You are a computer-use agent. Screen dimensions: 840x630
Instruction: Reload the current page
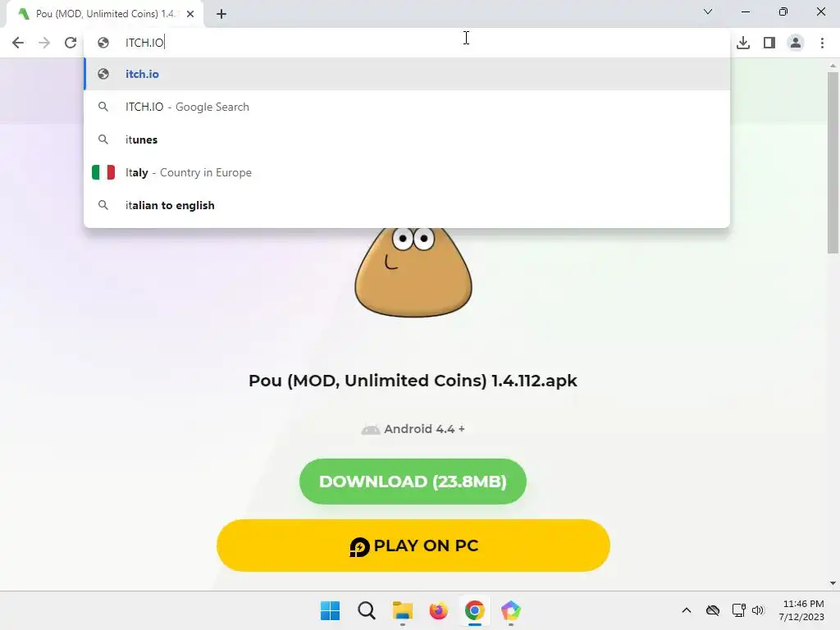pos(71,43)
